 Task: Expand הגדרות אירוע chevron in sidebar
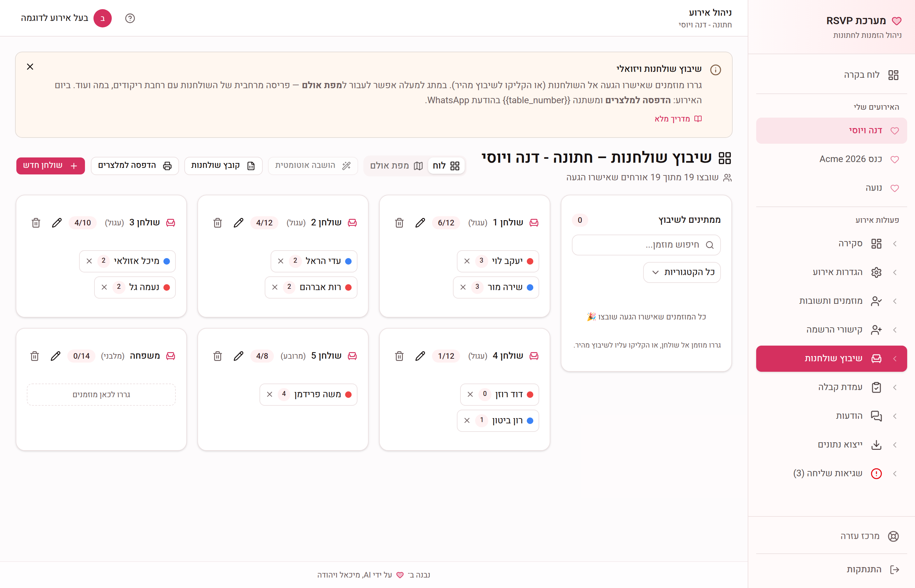coord(895,272)
